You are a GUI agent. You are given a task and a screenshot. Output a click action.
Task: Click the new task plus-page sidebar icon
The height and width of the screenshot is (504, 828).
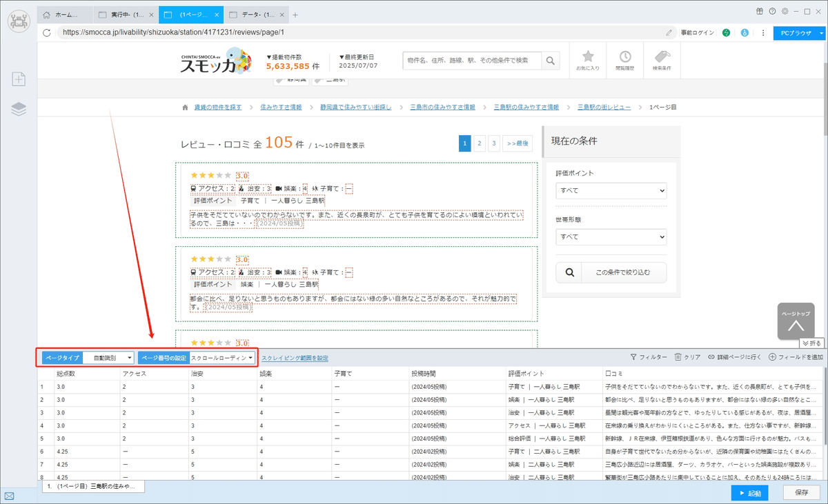[x=19, y=79]
